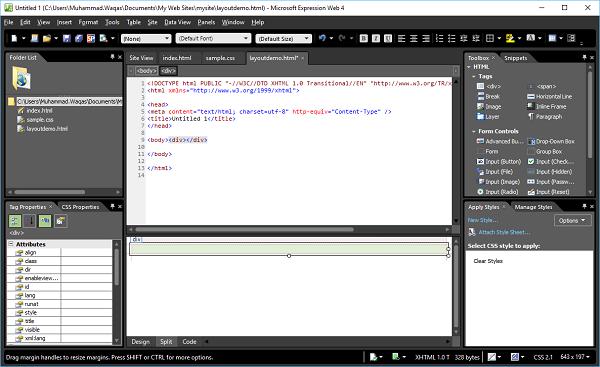The height and width of the screenshot is (367, 600).
Task: Select Horizontal Line tool in Toolbox
Action: (x=549, y=96)
